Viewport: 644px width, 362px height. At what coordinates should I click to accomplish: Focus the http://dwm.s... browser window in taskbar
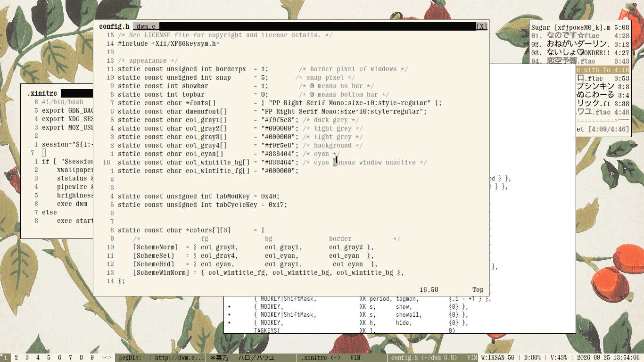tap(161, 358)
